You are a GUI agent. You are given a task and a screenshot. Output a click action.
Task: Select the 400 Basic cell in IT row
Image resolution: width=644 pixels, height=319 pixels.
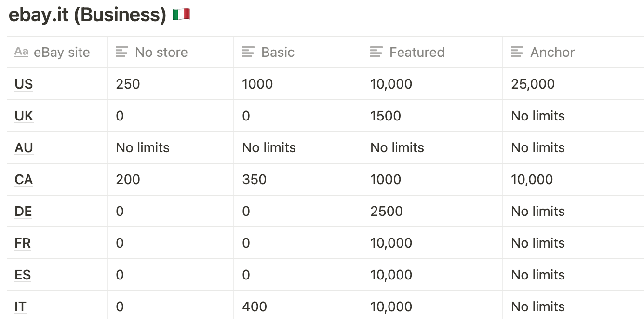click(x=298, y=306)
